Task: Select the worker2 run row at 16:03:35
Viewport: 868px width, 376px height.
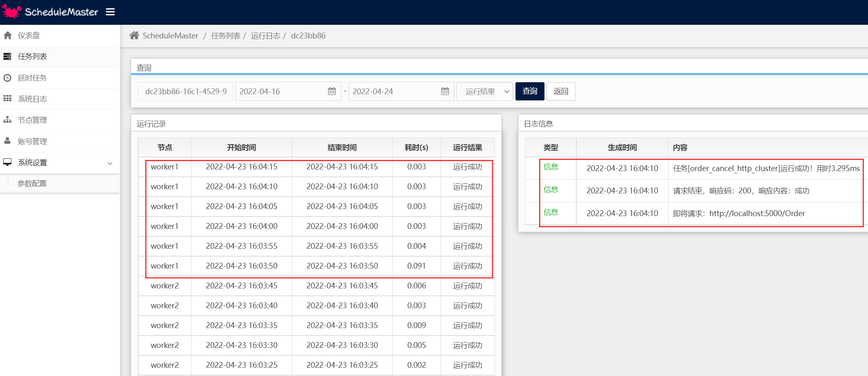Action: tap(317, 326)
